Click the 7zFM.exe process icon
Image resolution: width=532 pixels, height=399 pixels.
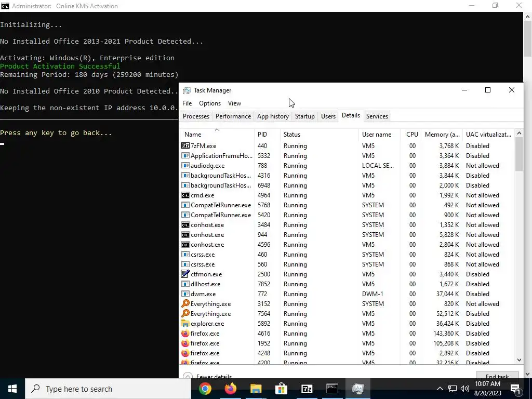185,146
